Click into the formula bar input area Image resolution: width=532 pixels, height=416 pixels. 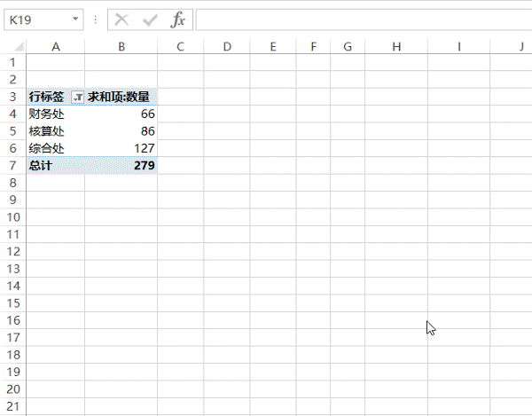[364, 20]
